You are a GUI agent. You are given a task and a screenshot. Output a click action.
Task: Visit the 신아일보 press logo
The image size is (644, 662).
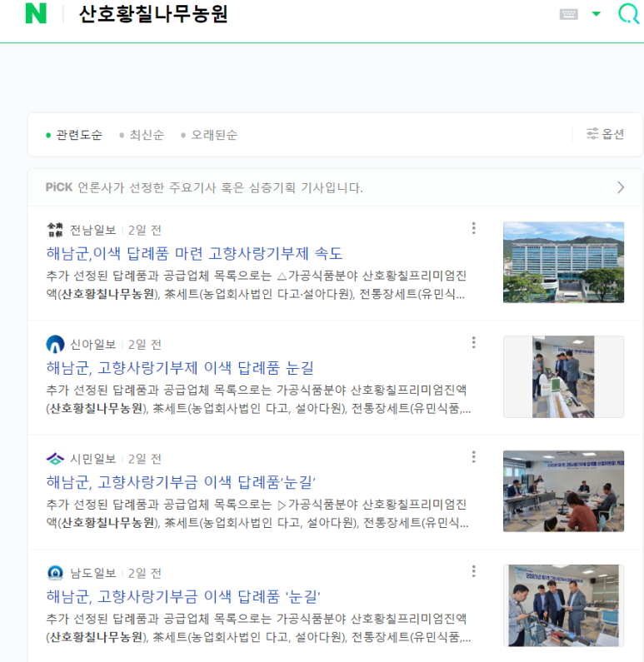[55, 344]
